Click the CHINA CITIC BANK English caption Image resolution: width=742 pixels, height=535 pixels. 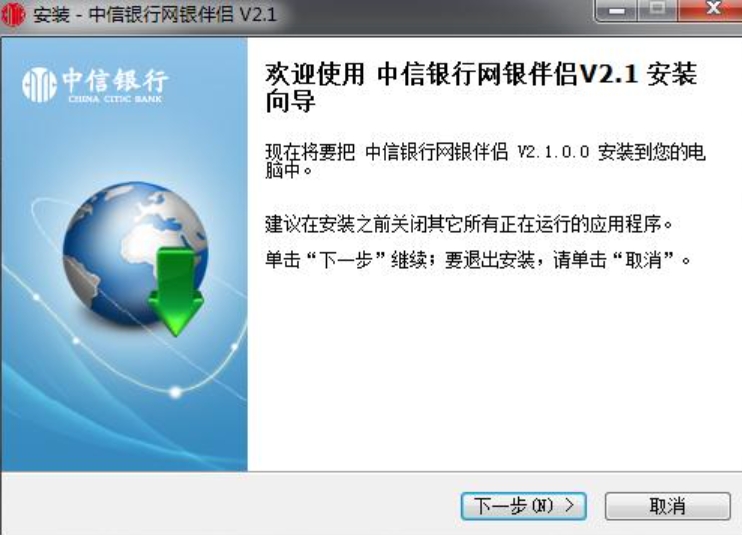[x=115, y=99]
